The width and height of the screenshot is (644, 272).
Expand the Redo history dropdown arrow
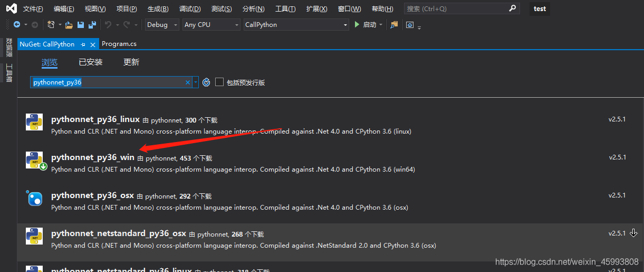click(136, 25)
